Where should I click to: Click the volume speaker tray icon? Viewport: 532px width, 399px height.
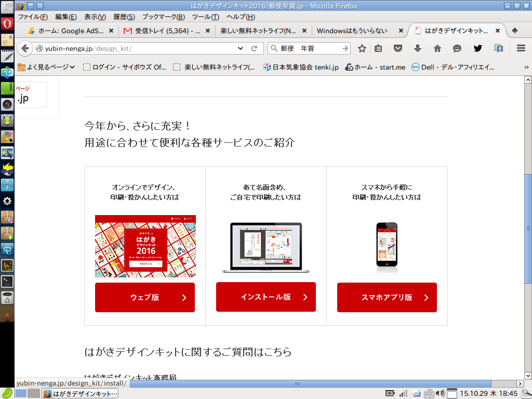440,394
